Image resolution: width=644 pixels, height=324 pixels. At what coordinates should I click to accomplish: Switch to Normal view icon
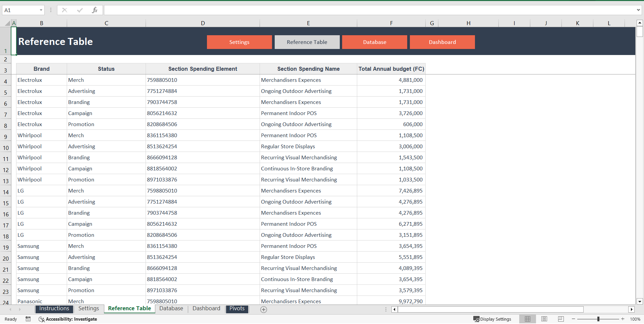tap(528, 319)
